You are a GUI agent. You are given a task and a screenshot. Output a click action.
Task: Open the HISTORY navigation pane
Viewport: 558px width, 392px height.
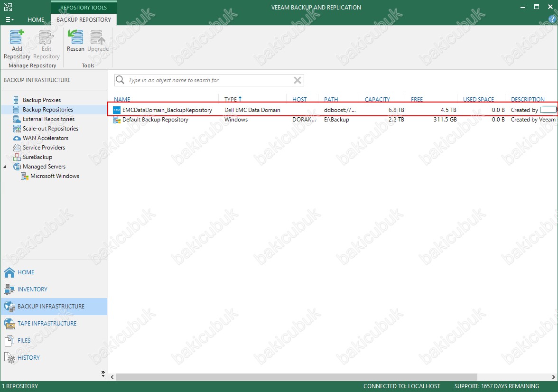(x=54, y=358)
